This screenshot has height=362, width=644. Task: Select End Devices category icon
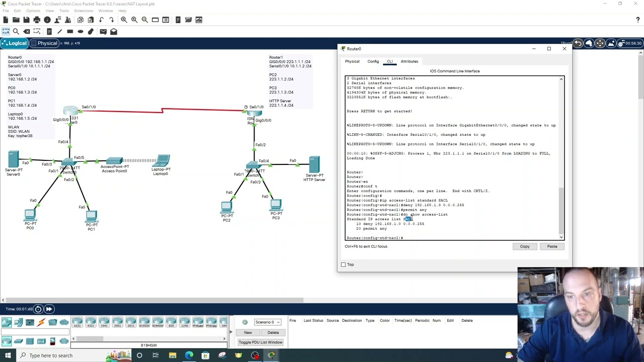pyautogui.click(x=18, y=322)
